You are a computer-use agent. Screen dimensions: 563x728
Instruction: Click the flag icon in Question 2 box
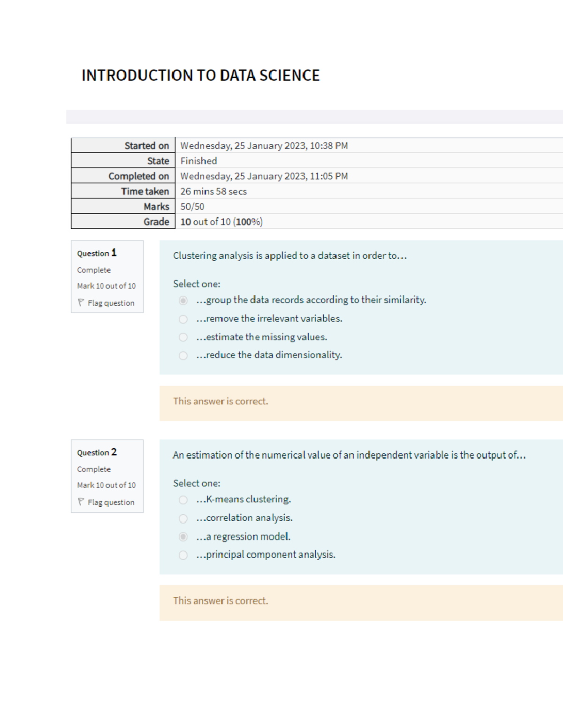pyautogui.click(x=81, y=502)
